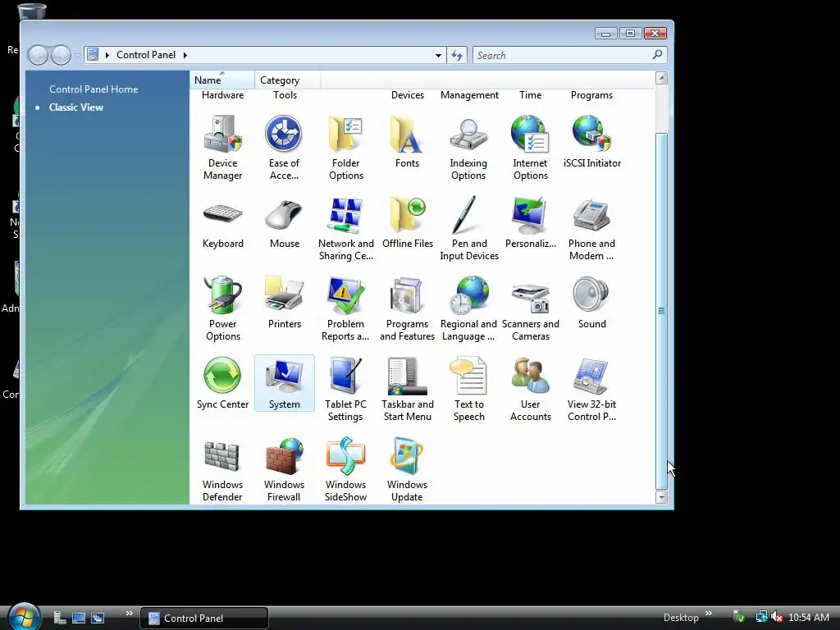This screenshot has width=840, height=630.
Task: Open the Windows Start orb
Action: point(24,615)
